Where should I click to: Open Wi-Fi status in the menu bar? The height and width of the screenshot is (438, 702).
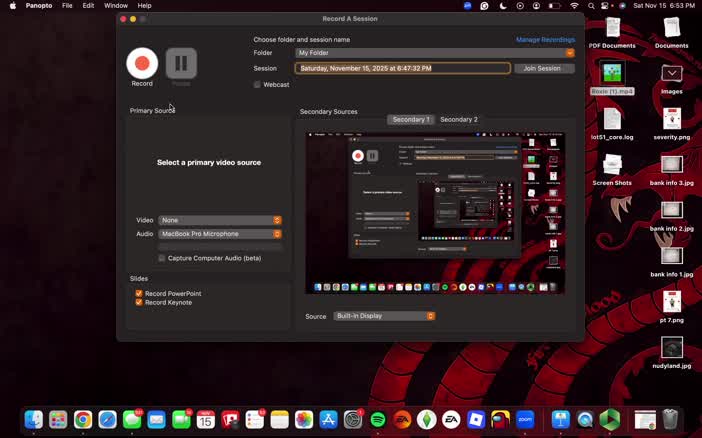(574, 6)
